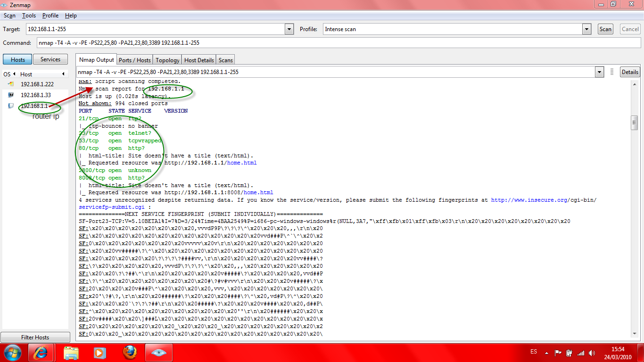
Task: Open the Profile dropdown arrow
Action: coord(586,29)
